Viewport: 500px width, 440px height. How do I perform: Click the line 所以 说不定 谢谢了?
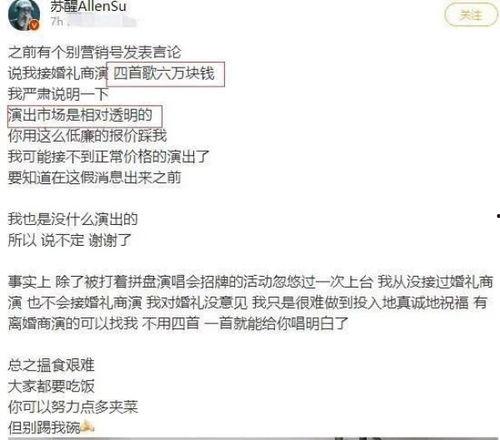point(70,240)
